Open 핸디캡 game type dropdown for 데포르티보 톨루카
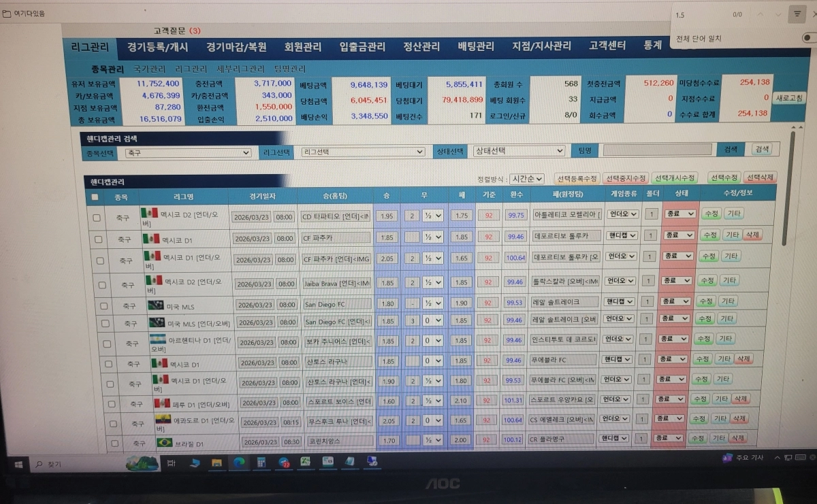 [622, 235]
